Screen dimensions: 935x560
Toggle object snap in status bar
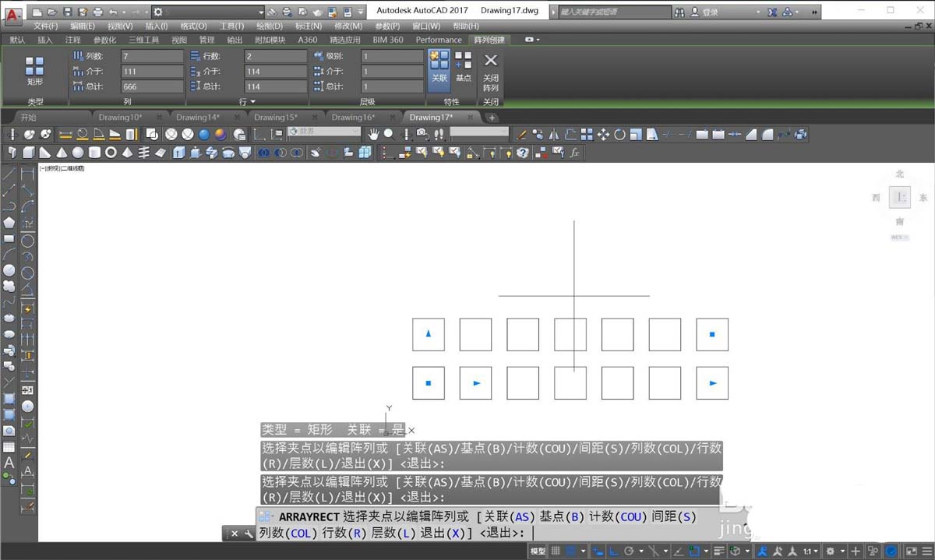693,551
